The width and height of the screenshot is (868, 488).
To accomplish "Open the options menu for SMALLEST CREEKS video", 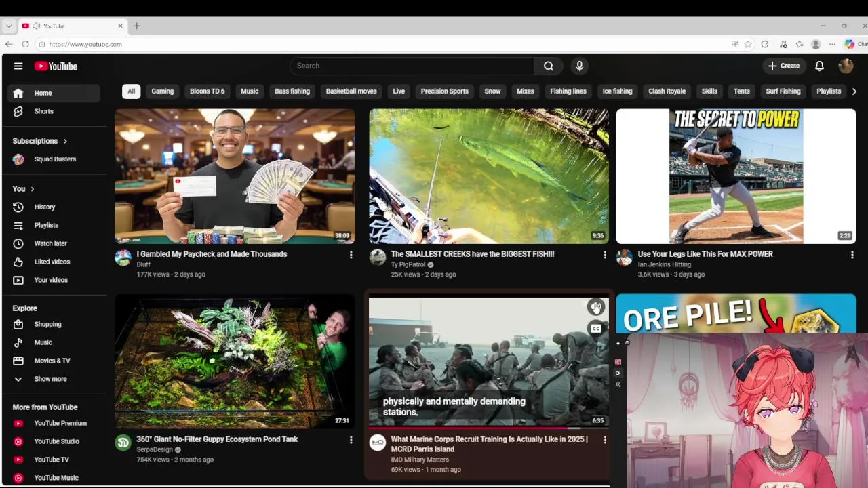I will [605, 255].
